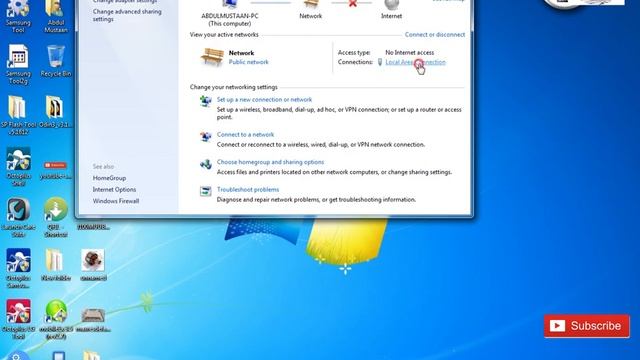The height and width of the screenshot is (360, 640).
Task: Open Choose homegroup and sharing options
Action: coord(270,162)
